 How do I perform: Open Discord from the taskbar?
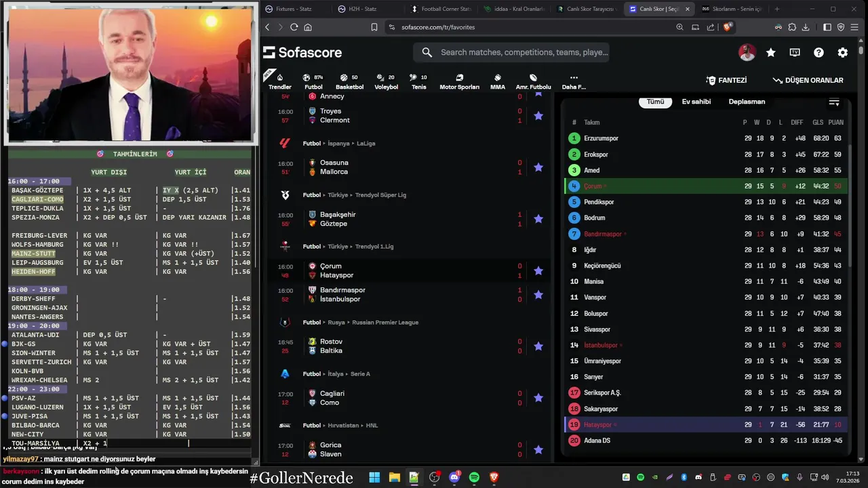coord(454,478)
